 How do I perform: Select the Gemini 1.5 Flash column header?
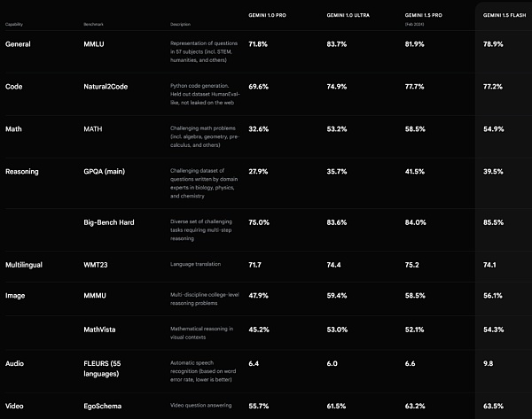(505, 15)
